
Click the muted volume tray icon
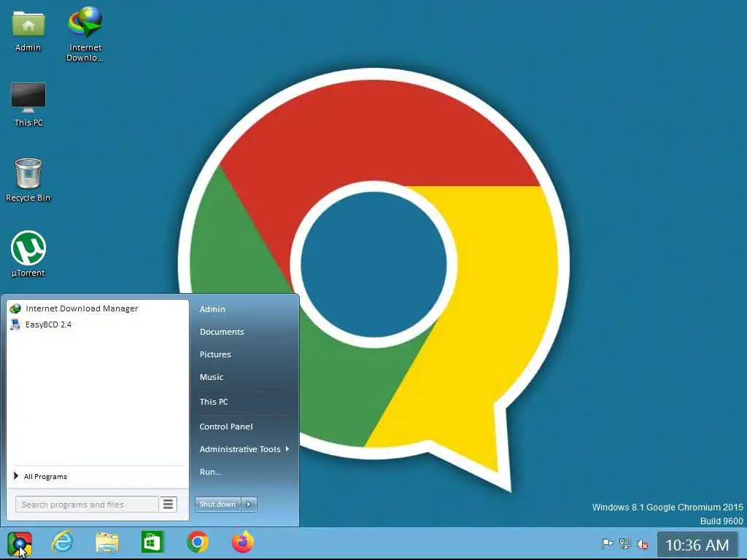coord(643,544)
